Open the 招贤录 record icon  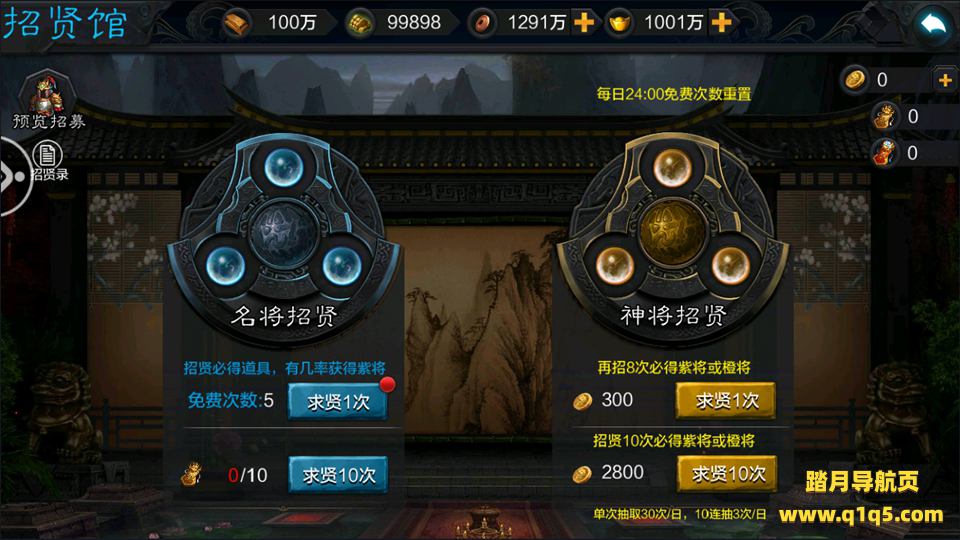point(49,162)
